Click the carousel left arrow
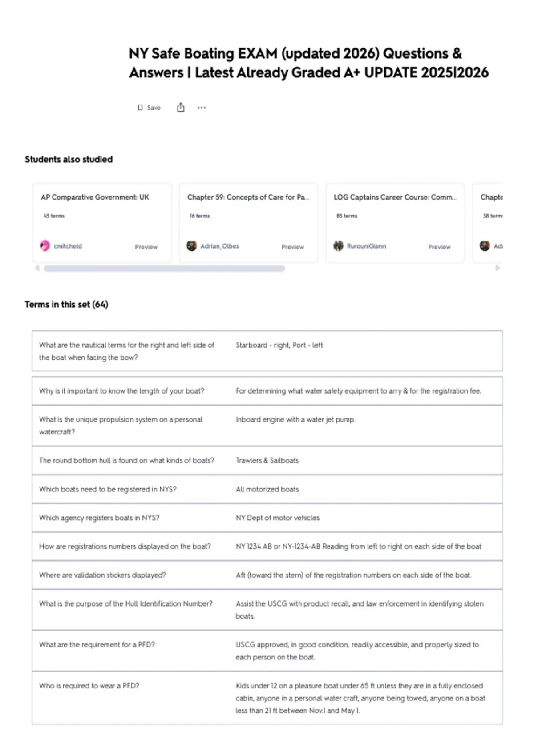Screen dimensions: 534x756 point(37,268)
